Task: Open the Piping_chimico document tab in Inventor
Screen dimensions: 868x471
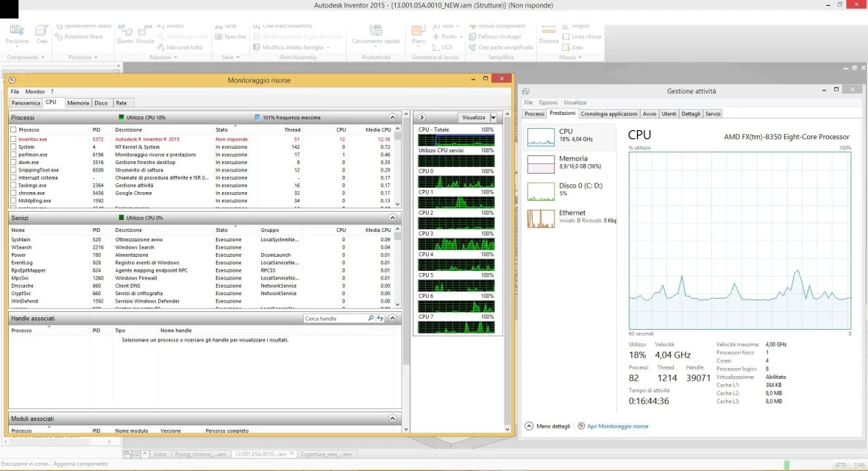Action: (200, 454)
